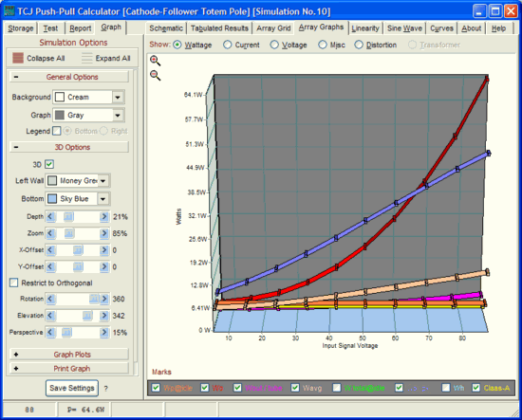Uncheck the Wo plot checkbox
Screen dimensions: 522x420
(x=205, y=388)
